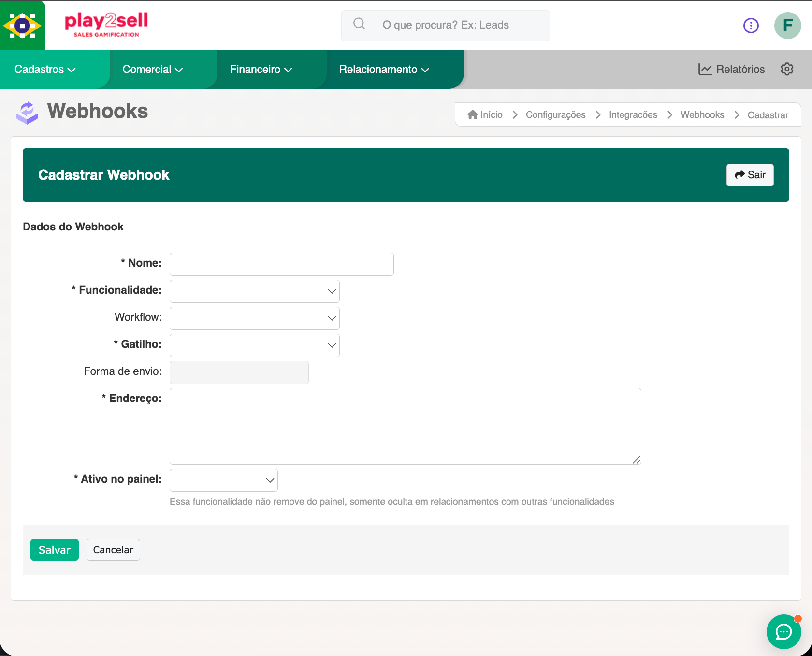812x656 pixels.
Task: Focus the Endereço text area
Action: pyautogui.click(x=405, y=426)
